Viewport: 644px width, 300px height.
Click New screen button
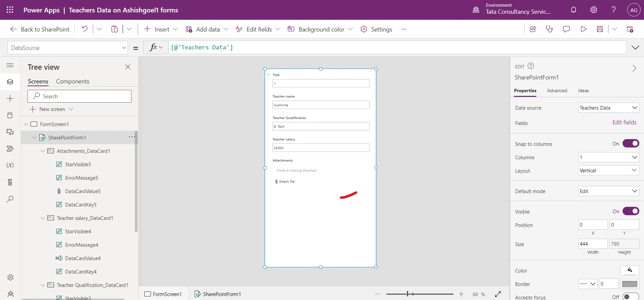point(51,109)
